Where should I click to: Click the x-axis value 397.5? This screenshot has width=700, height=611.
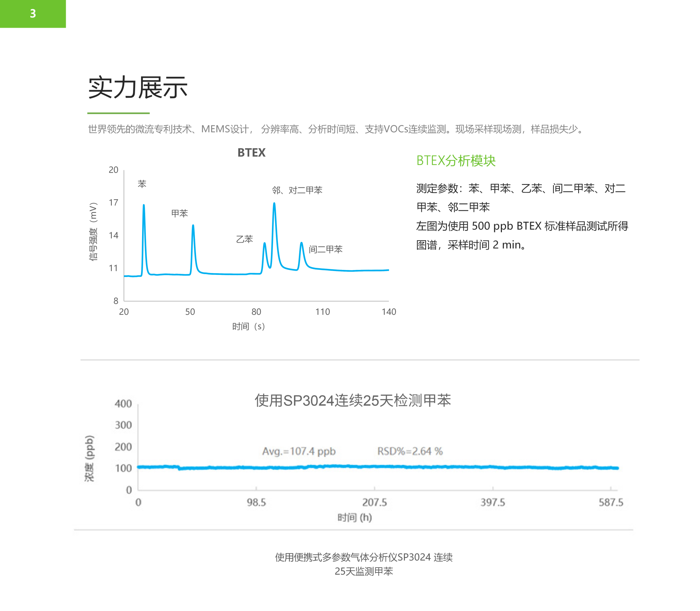[x=493, y=502]
